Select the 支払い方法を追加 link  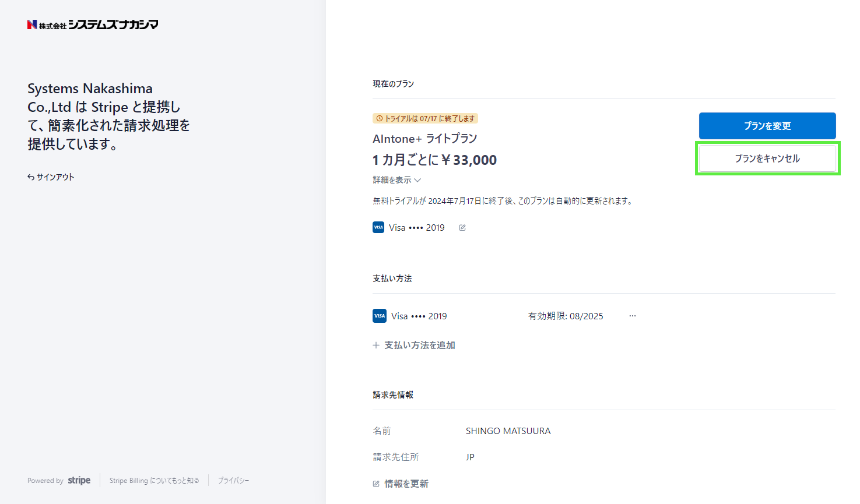coord(419,346)
